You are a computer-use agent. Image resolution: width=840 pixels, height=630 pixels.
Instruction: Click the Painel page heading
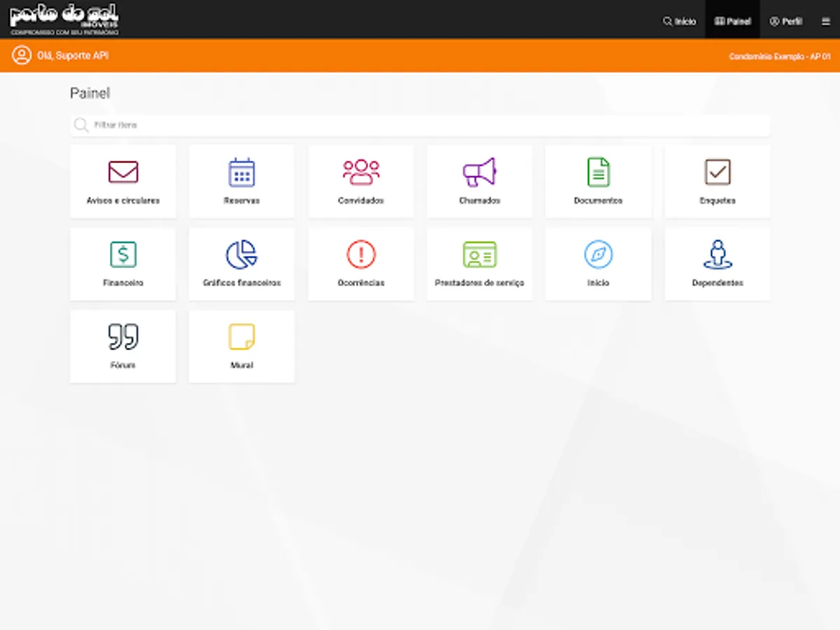click(x=90, y=93)
